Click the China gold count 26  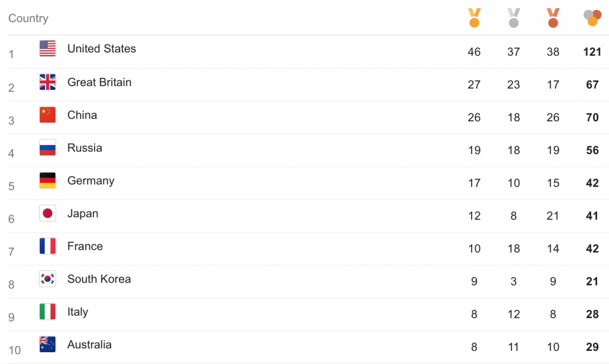click(x=474, y=117)
